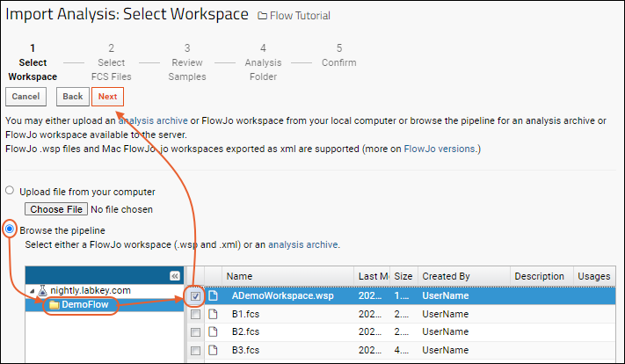Click the Back button

pos(72,96)
